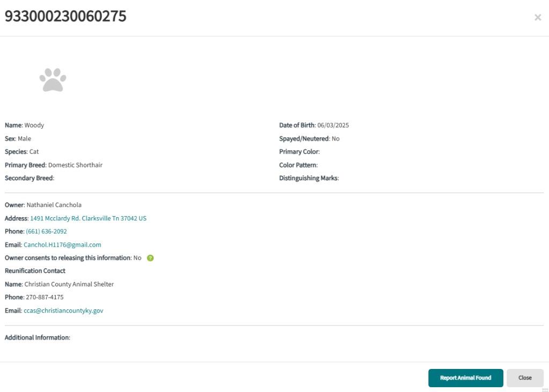Click the X icon to dismiss the dialog
549x392 pixels.
point(538,18)
